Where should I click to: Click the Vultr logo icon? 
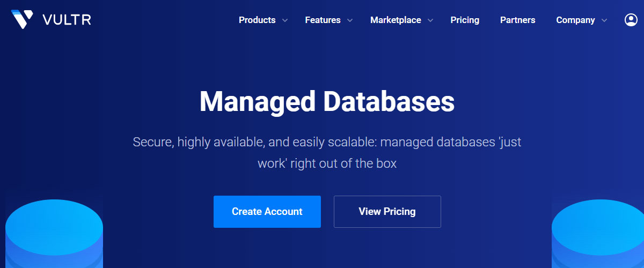(x=22, y=20)
